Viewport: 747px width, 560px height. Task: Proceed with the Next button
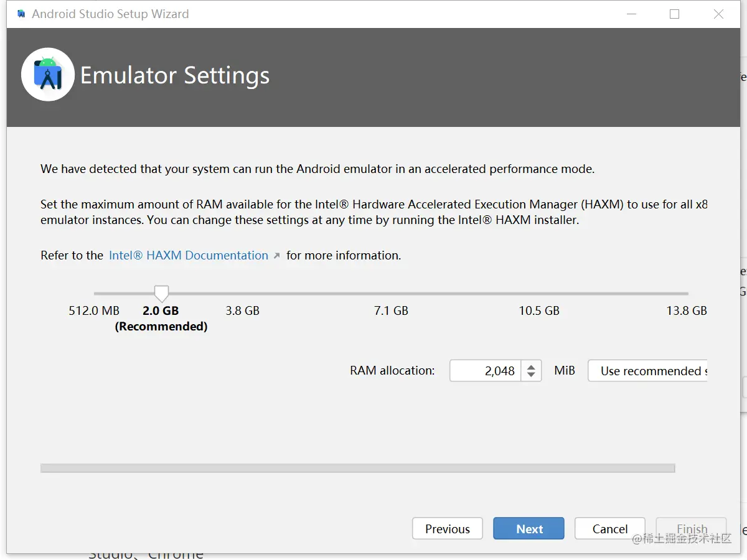pos(529,529)
